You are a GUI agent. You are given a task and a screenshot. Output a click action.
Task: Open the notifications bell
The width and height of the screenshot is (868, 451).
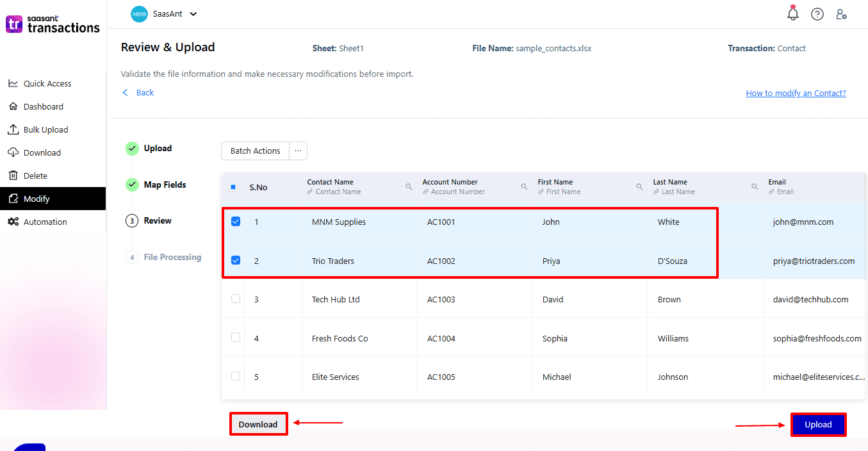(792, 13)
